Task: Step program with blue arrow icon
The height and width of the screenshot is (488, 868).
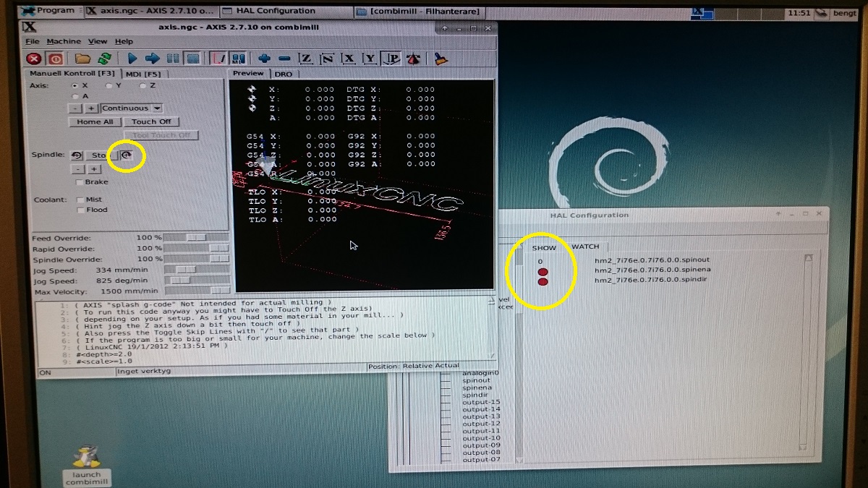Action: tap(153, 59)
